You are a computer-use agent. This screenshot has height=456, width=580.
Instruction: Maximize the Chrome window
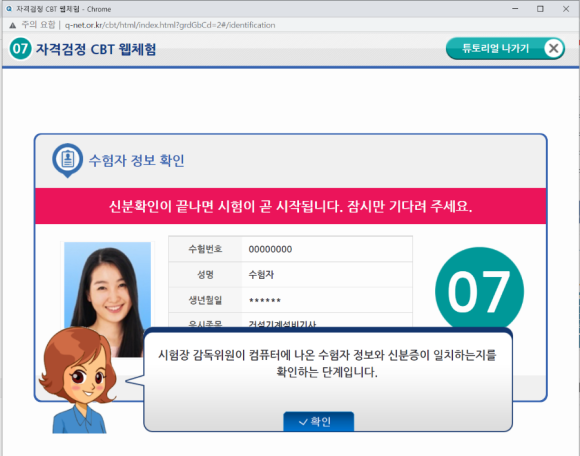pyautogui.click(x=540, y=9)
